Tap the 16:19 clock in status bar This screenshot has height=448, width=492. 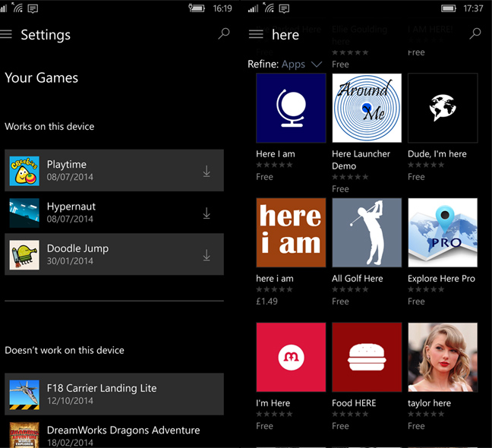click(x=222, y=8)
